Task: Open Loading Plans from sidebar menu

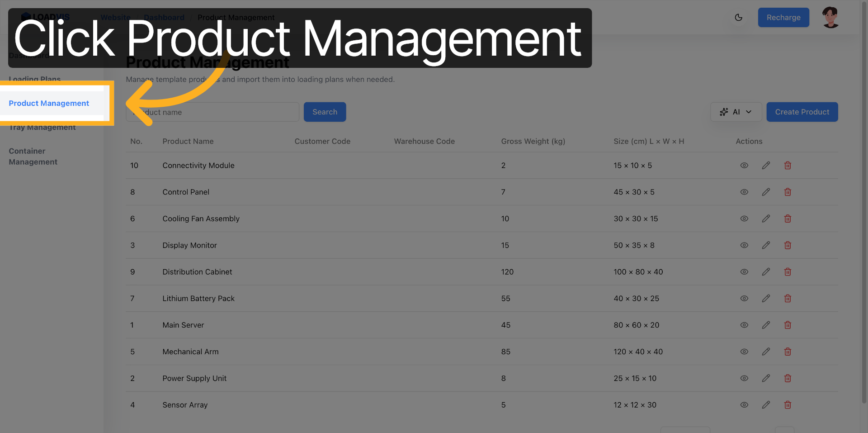Action: pos(35,79)
